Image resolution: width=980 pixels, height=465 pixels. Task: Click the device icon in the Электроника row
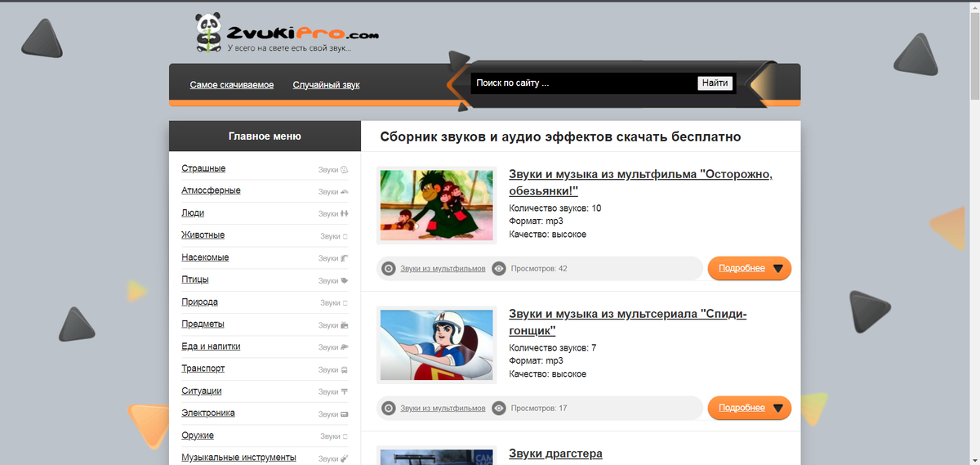pos(345,414)
